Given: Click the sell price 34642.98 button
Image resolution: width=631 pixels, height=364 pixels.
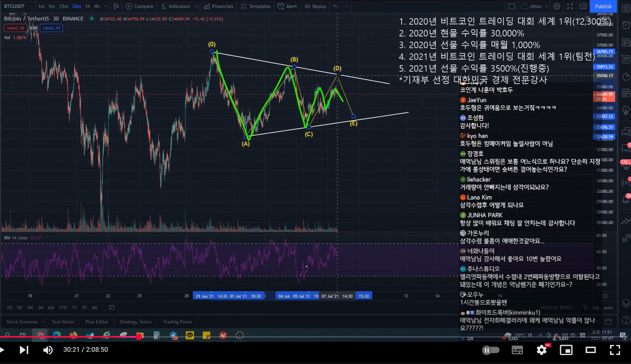Looking at the screenshot, I should point(15,28).
